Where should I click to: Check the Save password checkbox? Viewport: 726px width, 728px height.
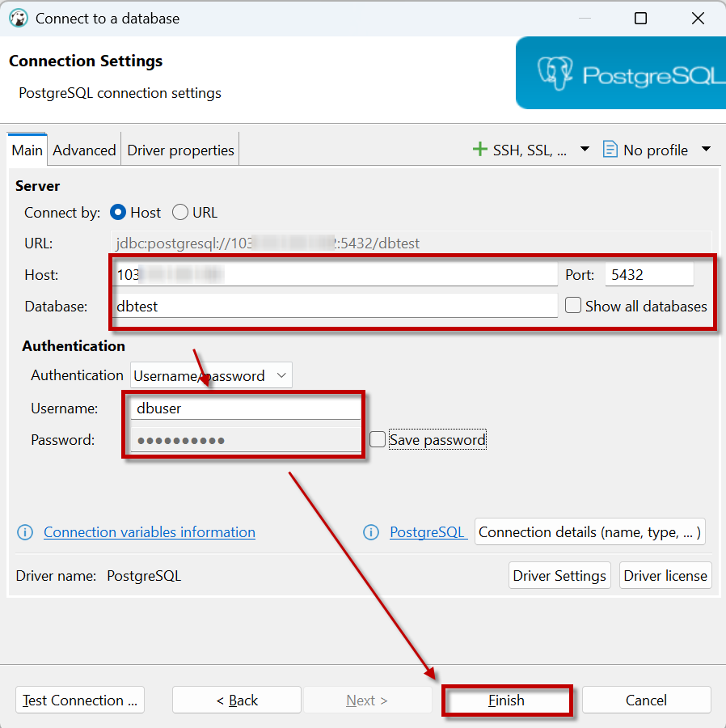point(378,439)
